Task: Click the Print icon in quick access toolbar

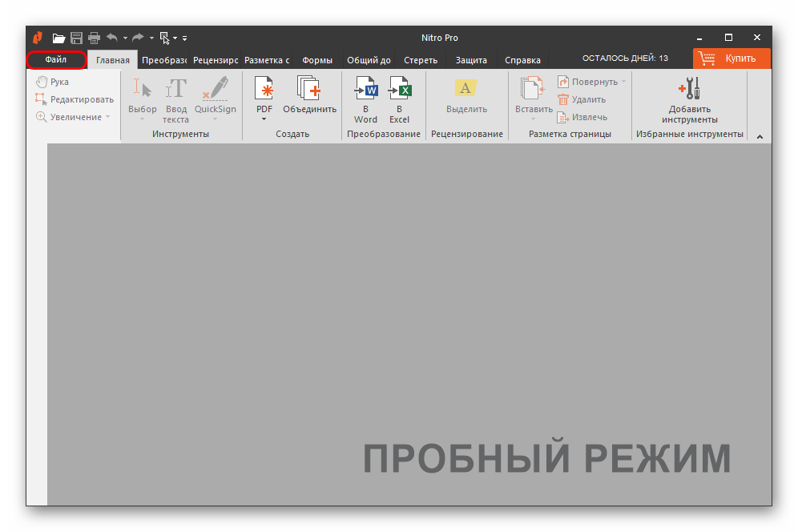Action: tap(94, 38)
